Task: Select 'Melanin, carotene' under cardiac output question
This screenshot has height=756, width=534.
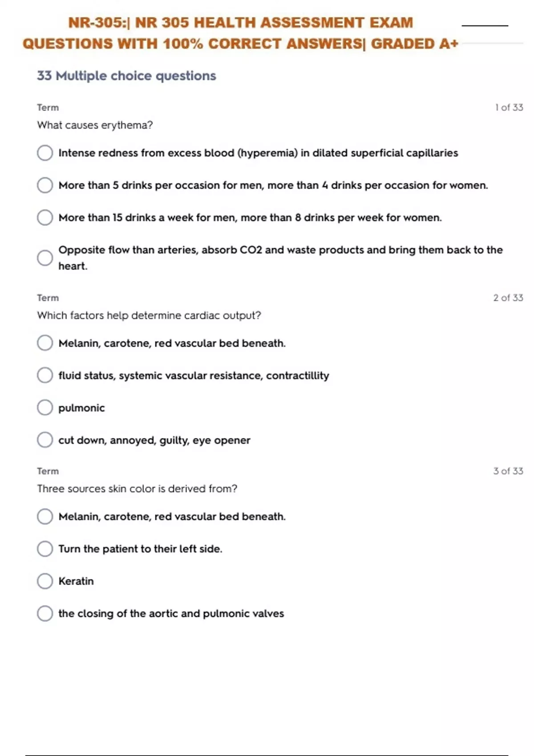Action: pyautogui.click(x=45, y=343)
